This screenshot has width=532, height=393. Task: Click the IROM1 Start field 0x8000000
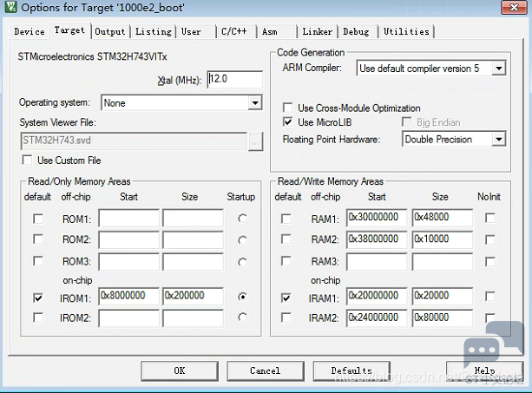click(x=129, y=297)
